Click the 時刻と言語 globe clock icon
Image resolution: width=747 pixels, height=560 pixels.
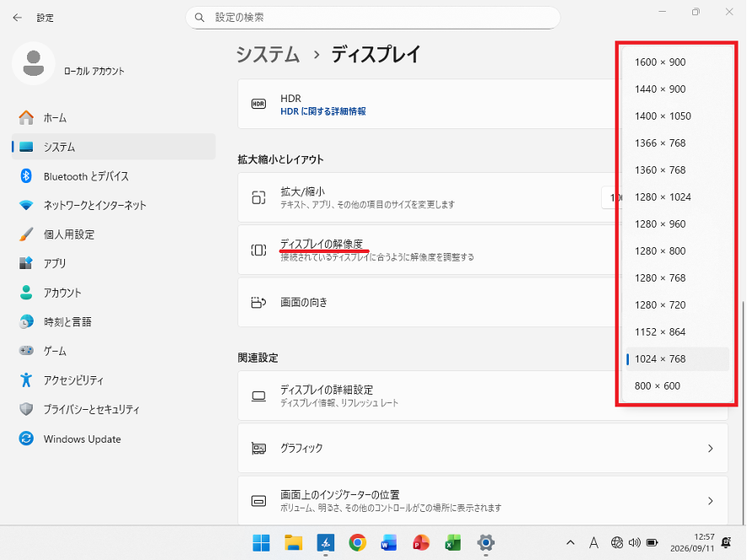(x=26, y=322)
